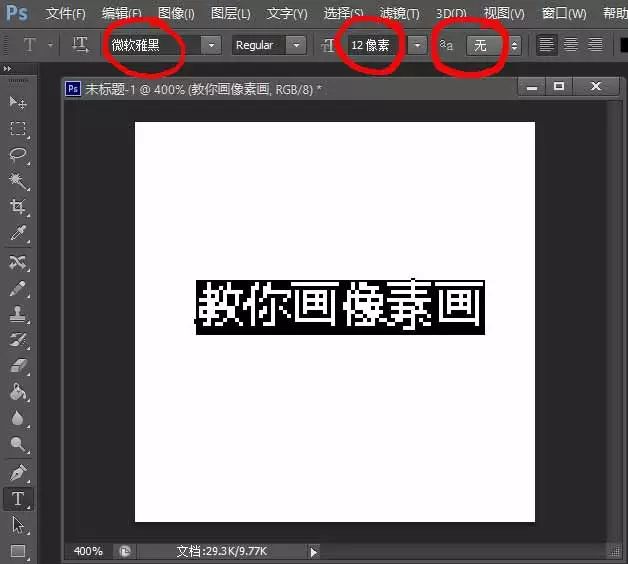Screen dimensions: 628x564
Task: Select the Rectangular Marquee tool
Action: click(18, 129)
